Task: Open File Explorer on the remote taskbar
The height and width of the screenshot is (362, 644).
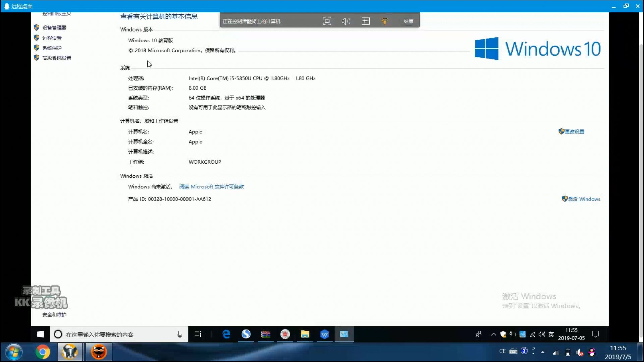Action: pyautogui.click(x=305, y=334)
